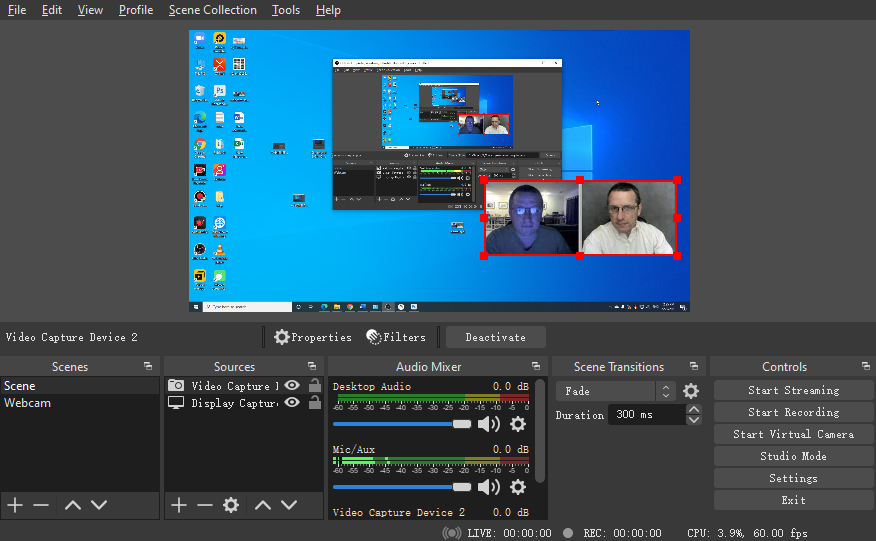
Task: Click Start Virtual Camera
Action: [x=793, y=434]
